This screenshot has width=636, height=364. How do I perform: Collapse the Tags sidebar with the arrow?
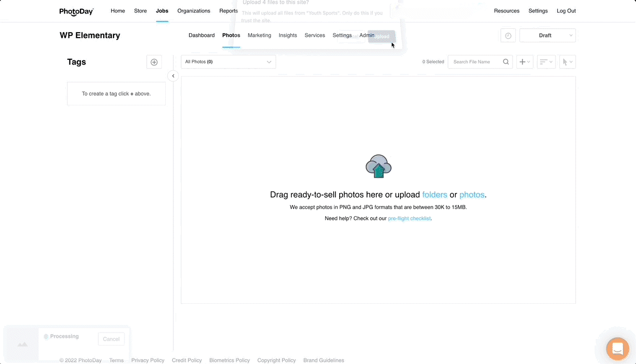pos(173,76)
